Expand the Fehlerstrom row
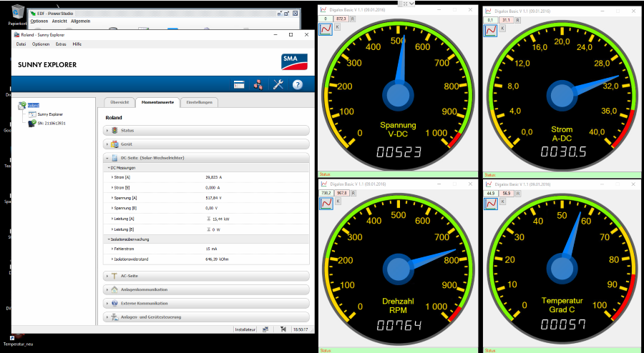 tap(112, 249)
